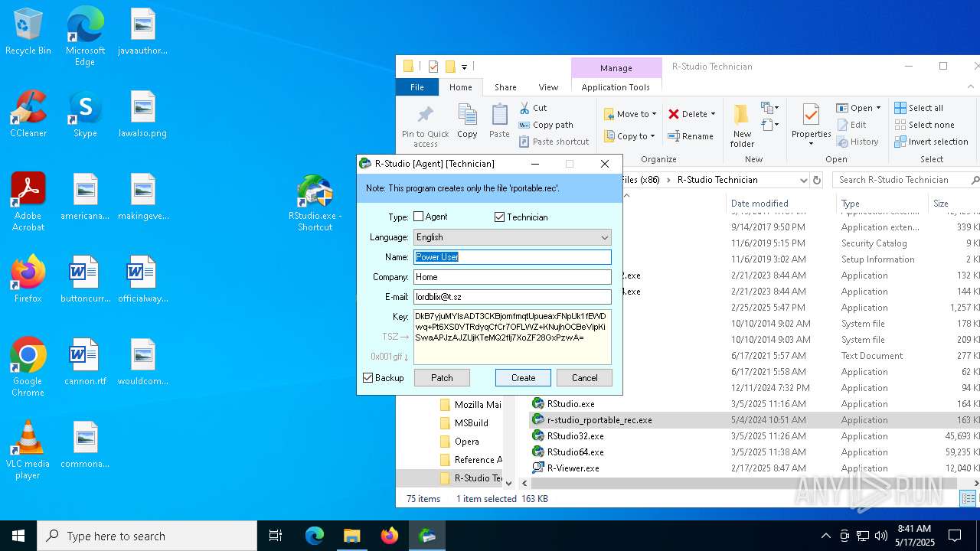Image resolution: width=980 pixels, height=551 pixels.
Task: Open the Open dropdown in ribbon
Action: tap(858, 108)
